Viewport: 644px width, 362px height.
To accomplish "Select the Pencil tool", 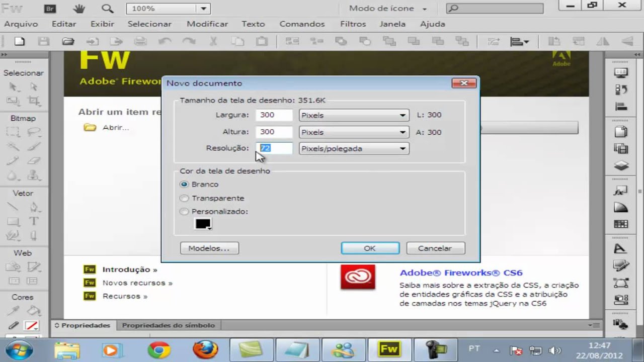I will pyautogui.click(x=13, y=161).
